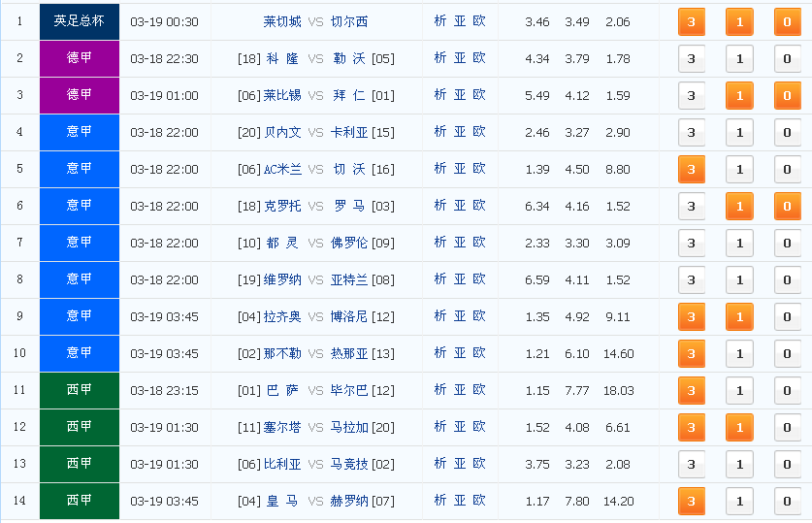Screen dimensions: 812x523
Task: Deselect 1 for 拉齐奥 vs 博洛尼
Action: [x=739, y=317]
